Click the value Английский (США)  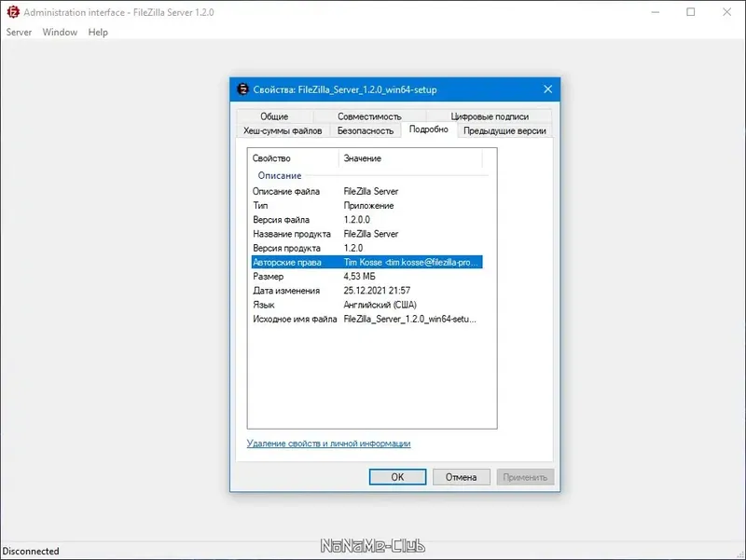(380, 305)
